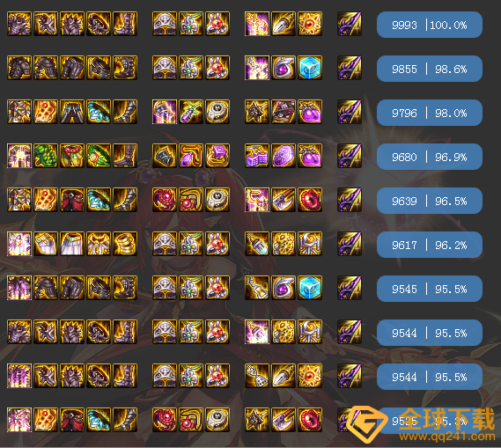Click the blue cube item icon in second row
This screenshot has width=501, height=448.
tap(310, 68)
